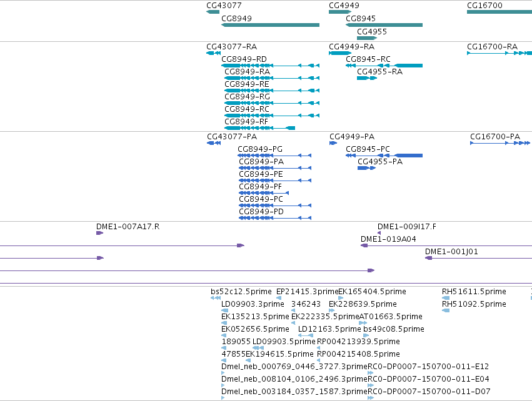Image resolution: width=532 pixels, height=401 pixels.
Task: Select the CG4955 gene label
Action: click(x=372, y=31)
